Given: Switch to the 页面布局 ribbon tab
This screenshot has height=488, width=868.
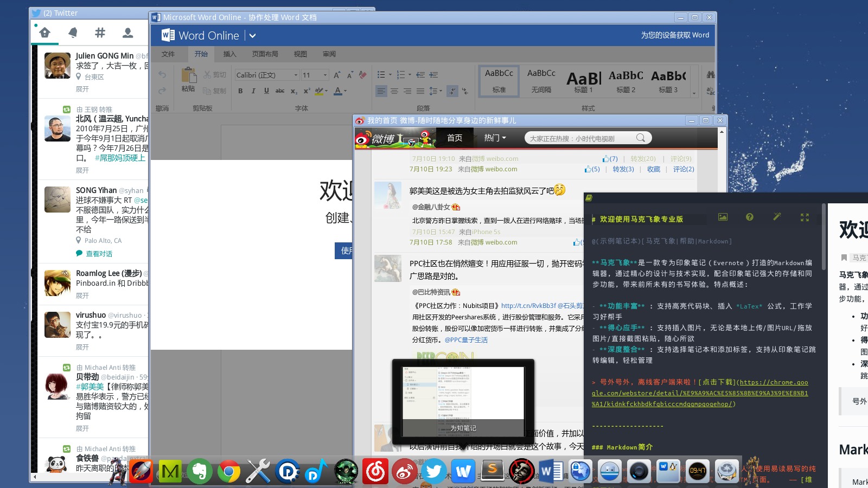Looking at the screenshot, I should pos(265,54).
